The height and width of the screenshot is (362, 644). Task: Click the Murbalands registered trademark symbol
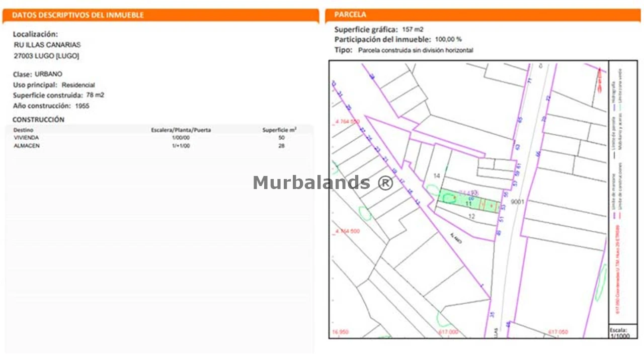385,183
